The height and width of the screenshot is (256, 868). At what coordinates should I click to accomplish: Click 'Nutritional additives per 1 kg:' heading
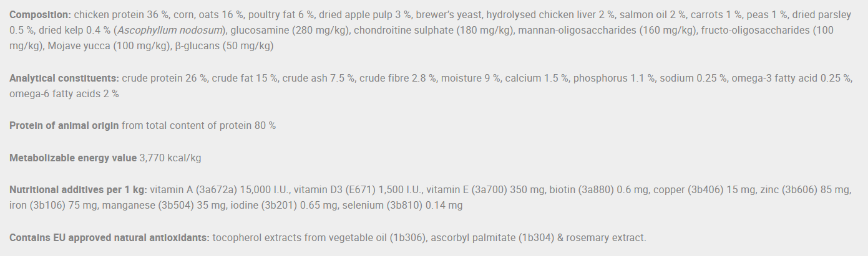(79, 189)
